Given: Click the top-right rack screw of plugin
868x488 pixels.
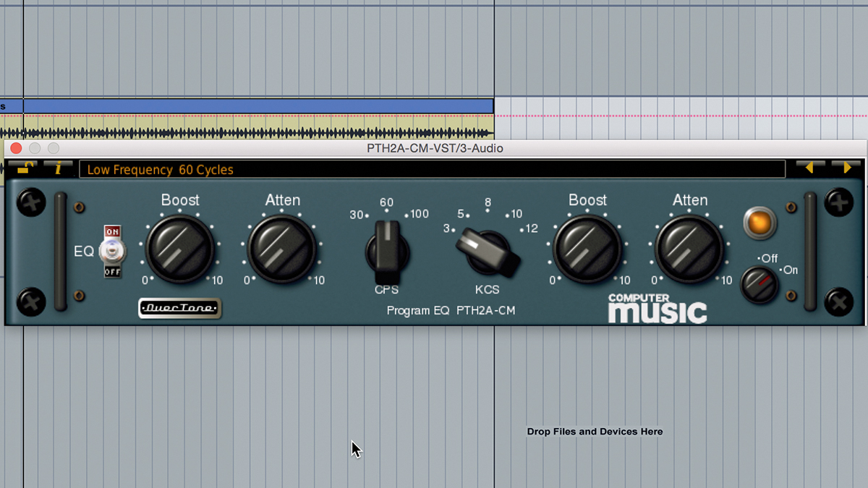Looking at the screenshot, I should (839, 202).
